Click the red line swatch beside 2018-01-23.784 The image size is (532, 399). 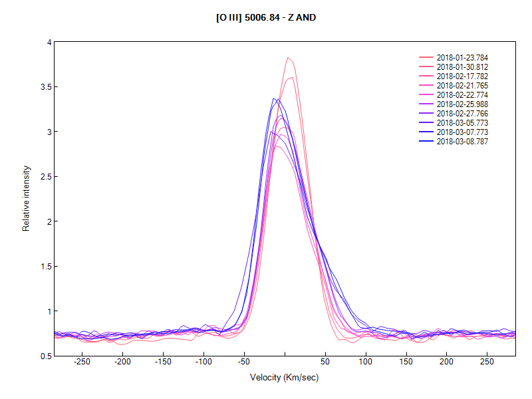pos(426,58)
